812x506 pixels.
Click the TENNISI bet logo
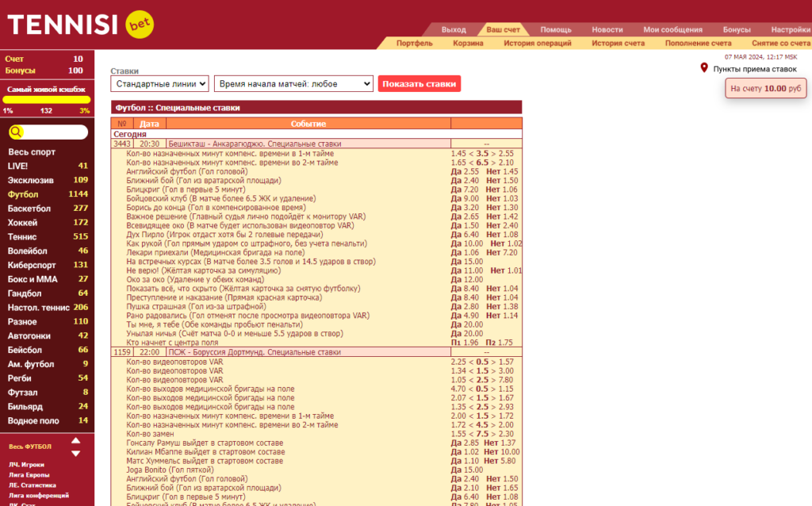point(81,25)
